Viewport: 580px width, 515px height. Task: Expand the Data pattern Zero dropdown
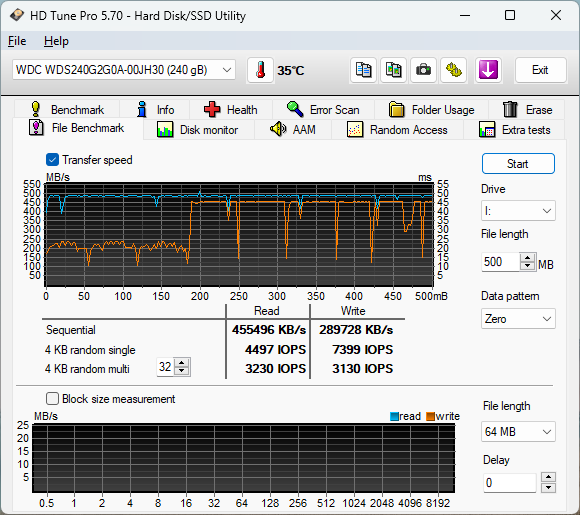[x=518, y=319]
